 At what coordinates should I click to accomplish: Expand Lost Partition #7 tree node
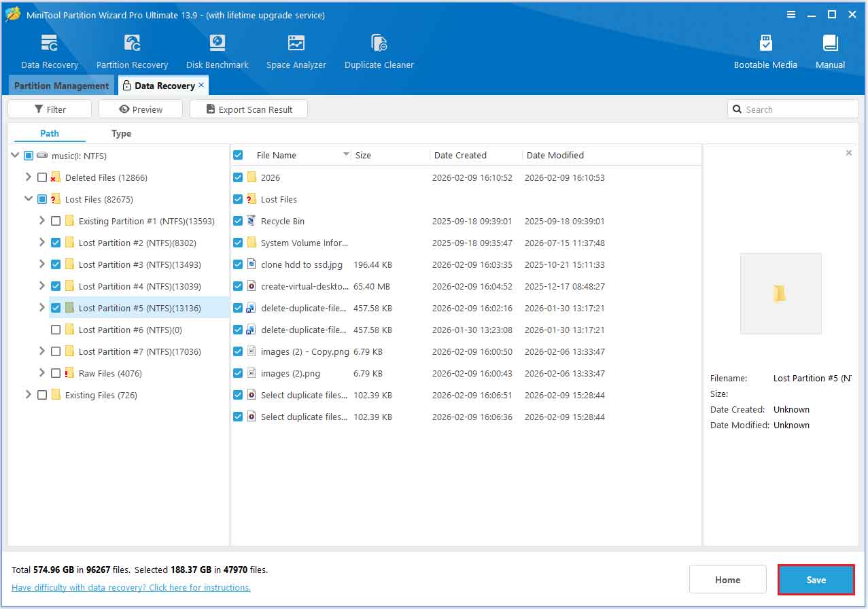pos(42,351)
